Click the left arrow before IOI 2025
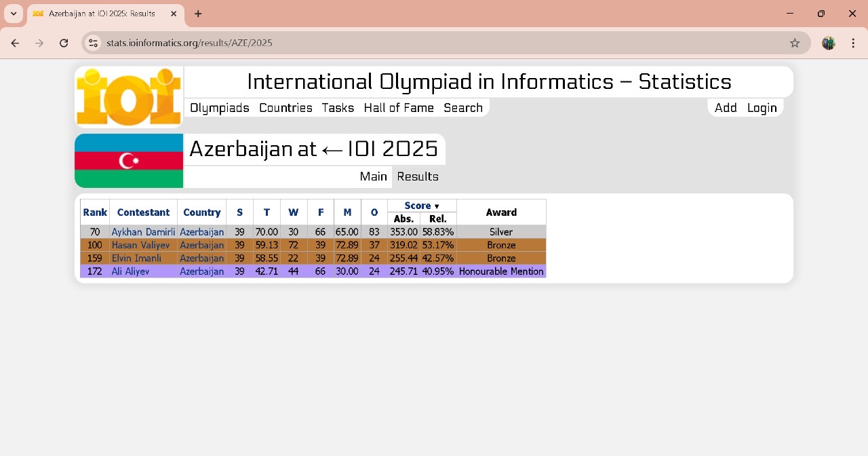 332,149
